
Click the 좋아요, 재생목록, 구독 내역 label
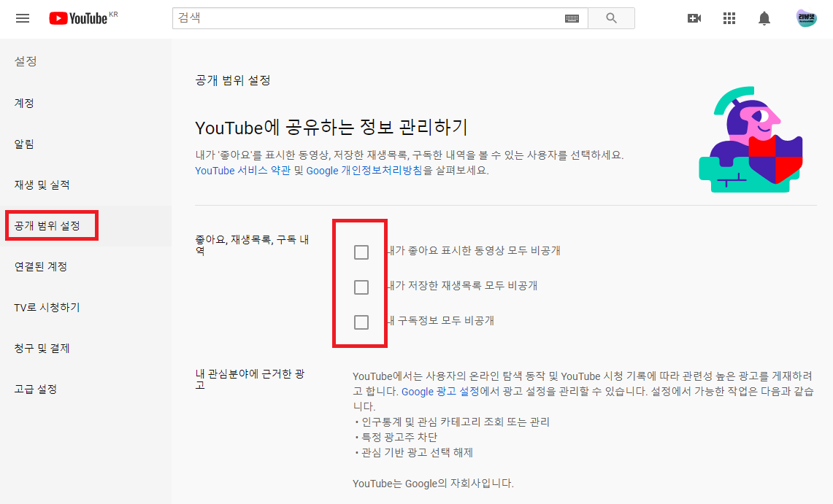(x=252, y=244)
